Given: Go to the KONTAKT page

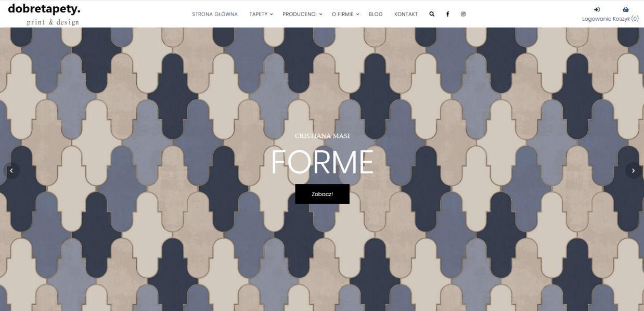Looking at the screenshot, I should tap(406, 14).
